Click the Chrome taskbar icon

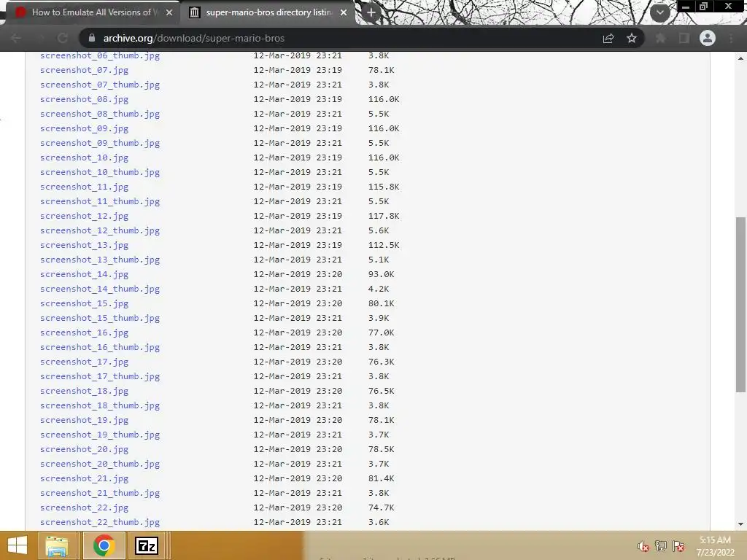[104, 545]
